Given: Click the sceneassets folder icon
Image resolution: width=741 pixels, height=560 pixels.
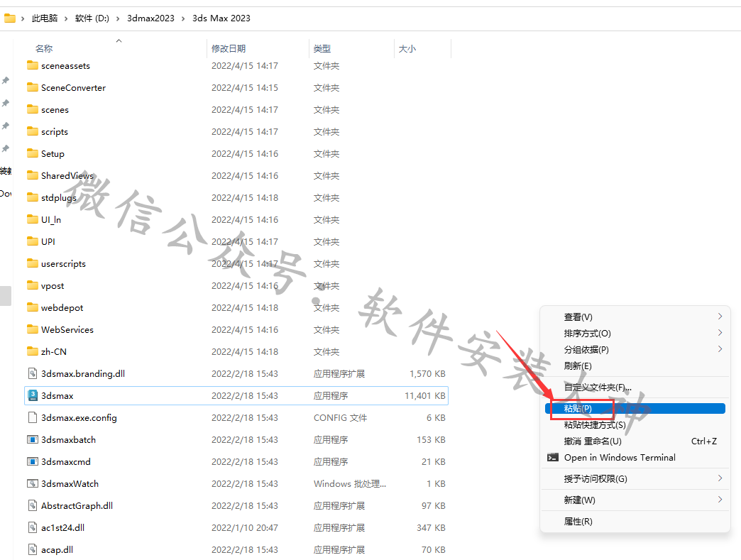Looking at the screenshot, I should (33, 65).
